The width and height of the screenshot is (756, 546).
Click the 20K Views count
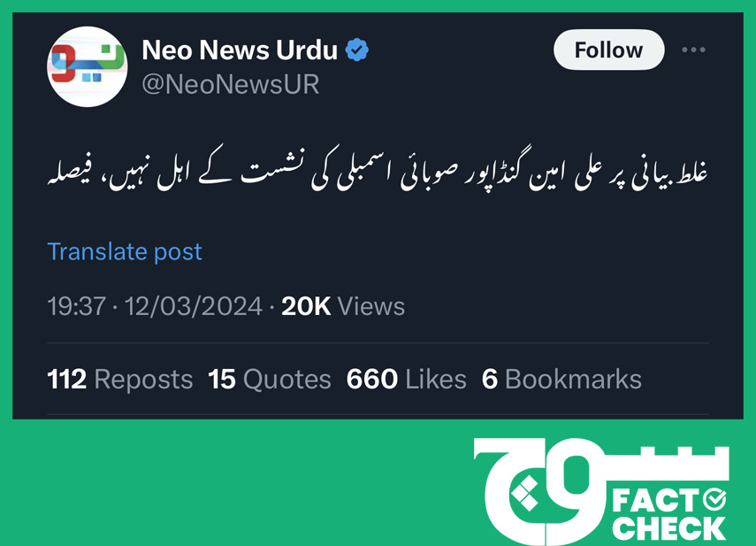343,306
